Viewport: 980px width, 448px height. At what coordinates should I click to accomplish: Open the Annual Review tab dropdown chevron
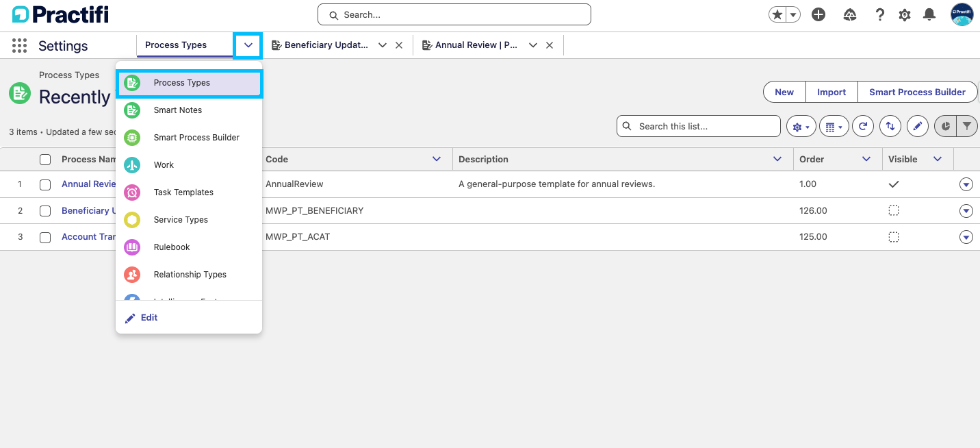[x=533, y=45]
